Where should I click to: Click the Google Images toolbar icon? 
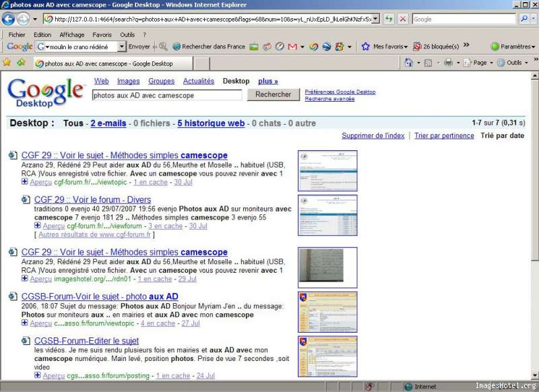coord(254,46)
